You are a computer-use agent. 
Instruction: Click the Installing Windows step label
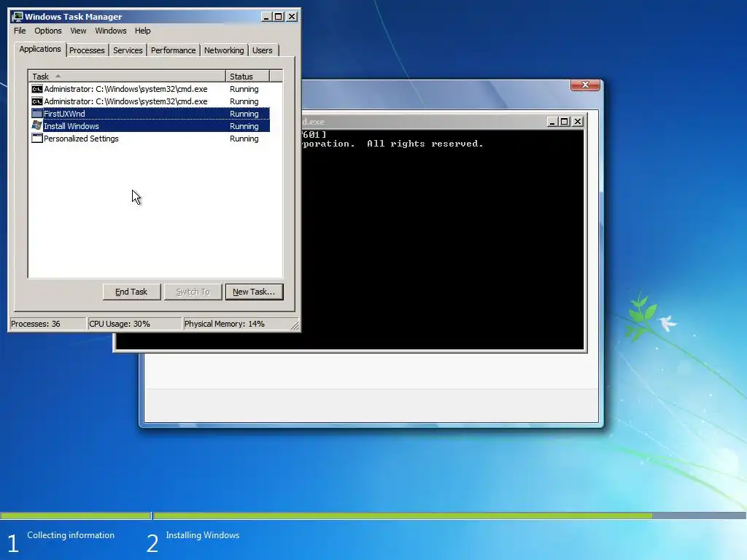(x=203, y=535)
